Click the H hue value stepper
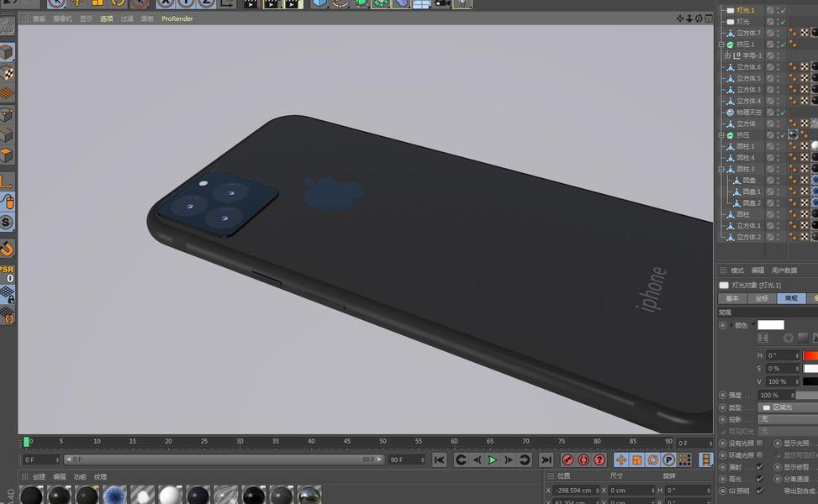Image resolution: width=818 pixels, height=504 pixels. 797,355
